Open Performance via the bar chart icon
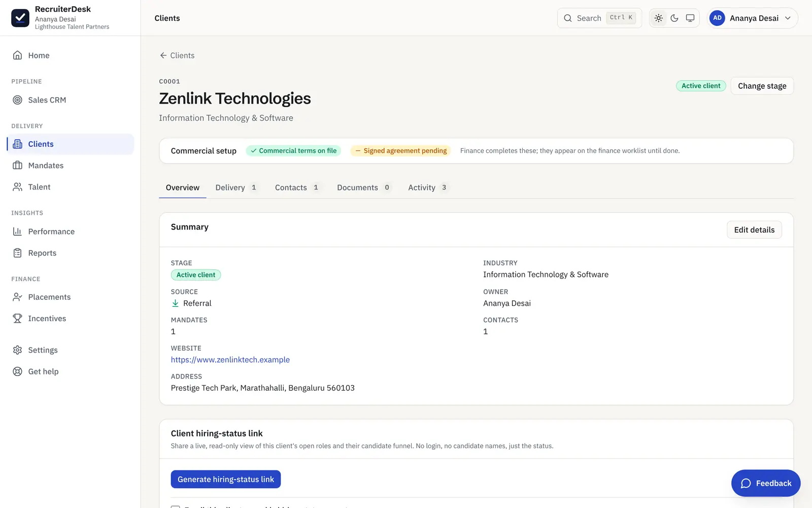812x508 pixels. point(17,232)
